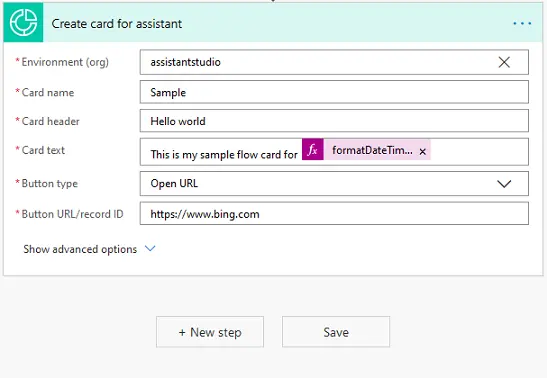Screen dimensions: 547x378
Task: Open the three-dot action menu
Action: click(x=522, y=24)
